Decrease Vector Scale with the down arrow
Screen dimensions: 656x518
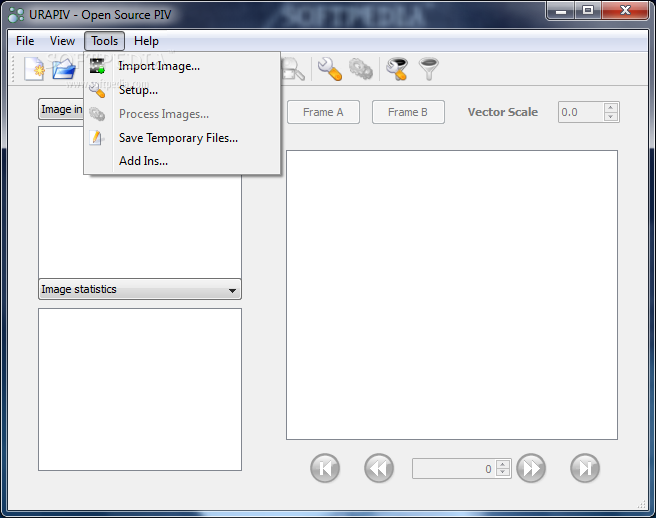click(x=611, y=117)
